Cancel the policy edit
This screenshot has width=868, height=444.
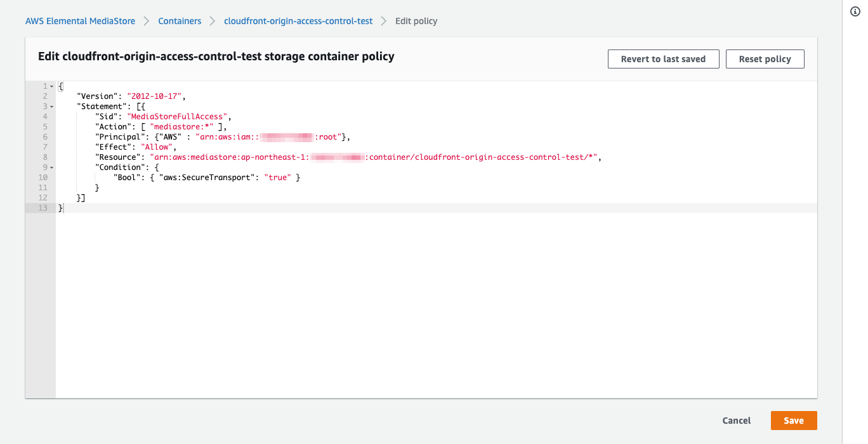click(737, 421)
